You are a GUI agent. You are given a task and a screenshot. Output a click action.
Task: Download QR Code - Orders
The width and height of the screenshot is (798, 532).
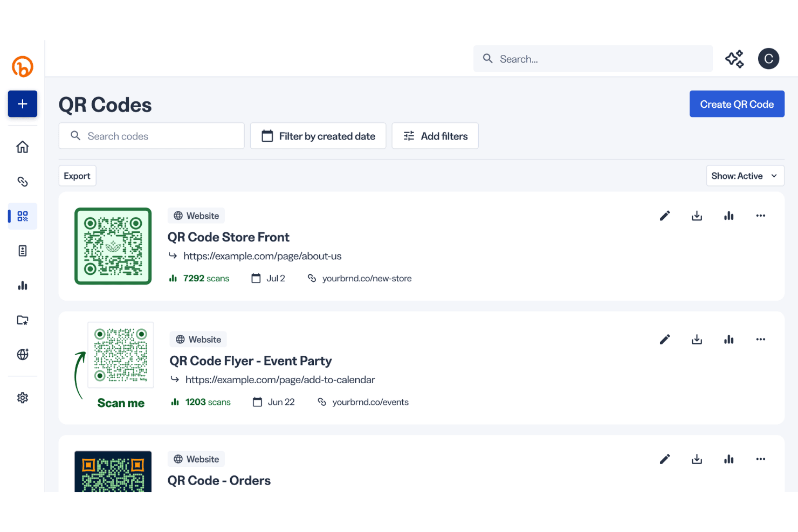[697, 459]
